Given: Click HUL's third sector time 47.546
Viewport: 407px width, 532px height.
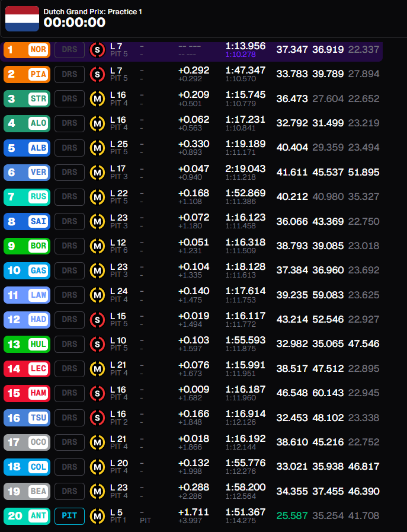Looking at the screenshot, I should tap(364, 344).
